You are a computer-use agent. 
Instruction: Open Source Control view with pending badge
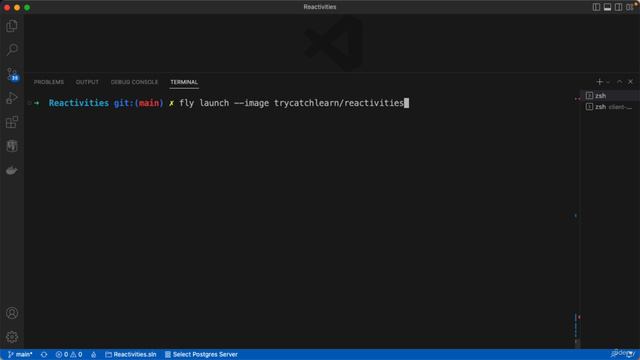(12, 74)
